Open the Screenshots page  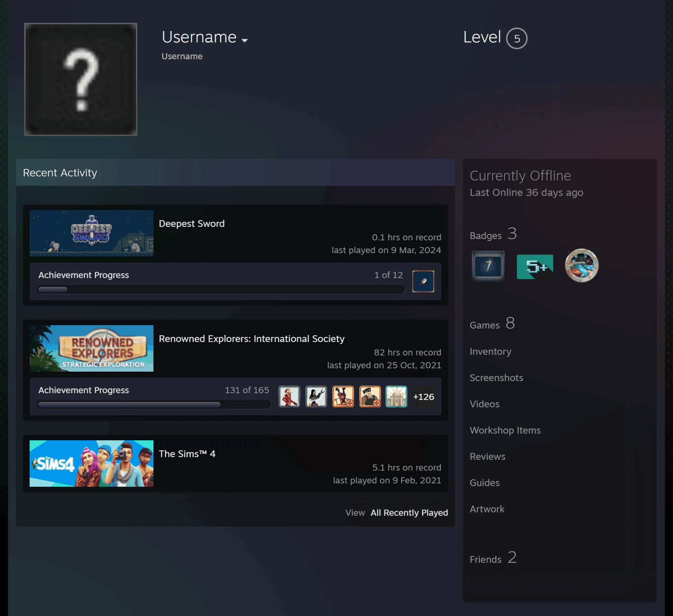[x=496, y=378]
